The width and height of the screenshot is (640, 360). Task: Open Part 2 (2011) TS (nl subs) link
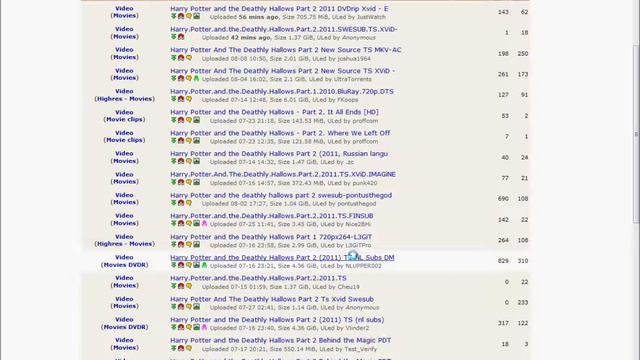click(277, 320)
